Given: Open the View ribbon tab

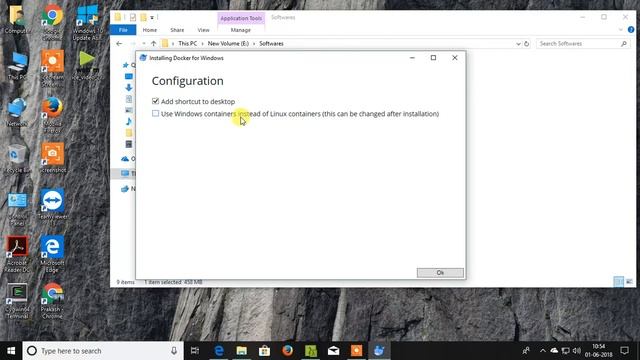Looking at the screenshot, I should point(203,30).
